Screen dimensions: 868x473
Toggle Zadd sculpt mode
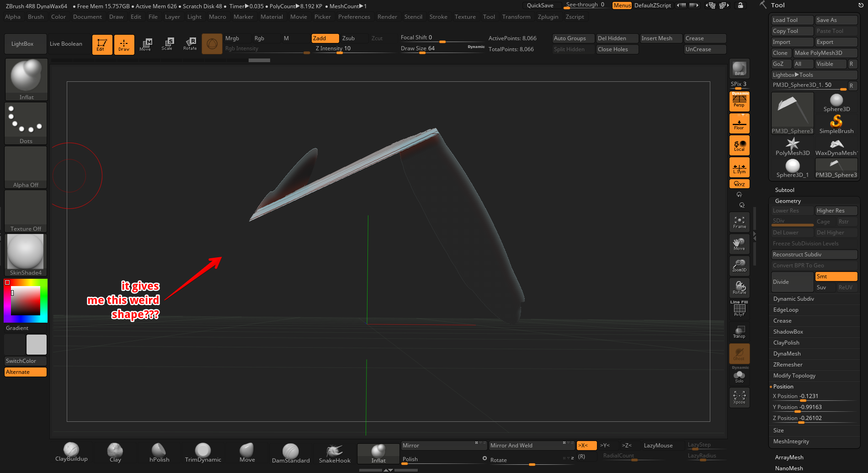[325, 38]
